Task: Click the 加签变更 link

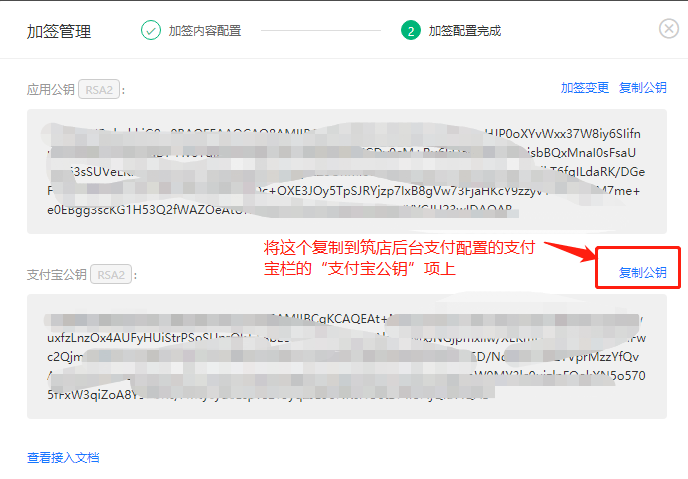Action: 585,88
